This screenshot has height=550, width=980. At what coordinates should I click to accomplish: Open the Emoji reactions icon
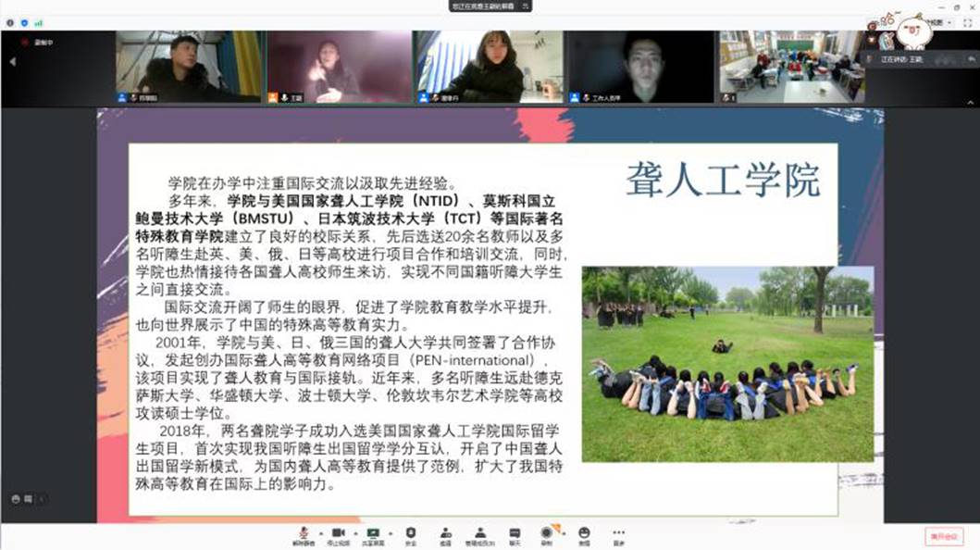(x=584, y=534)
